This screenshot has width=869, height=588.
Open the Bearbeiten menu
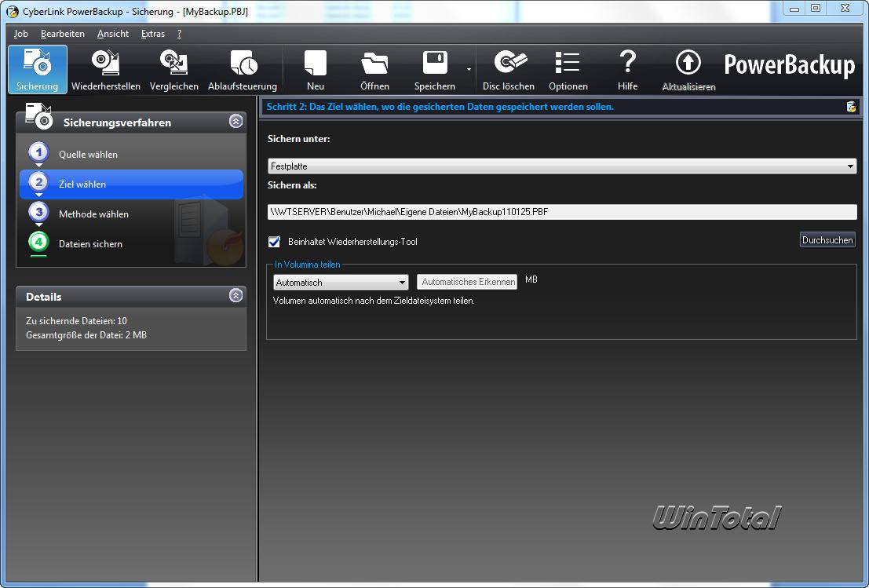63,34
